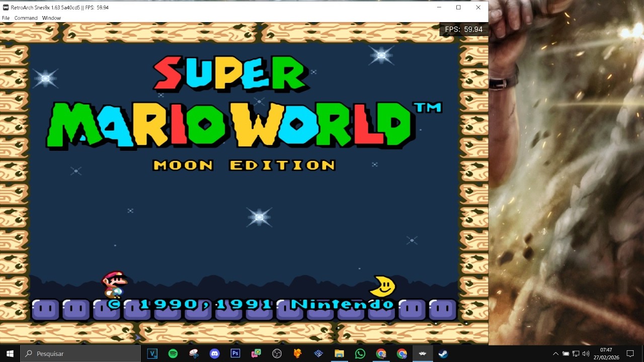
Task: Open Steam from the taskbar
Action: (443, 353)
